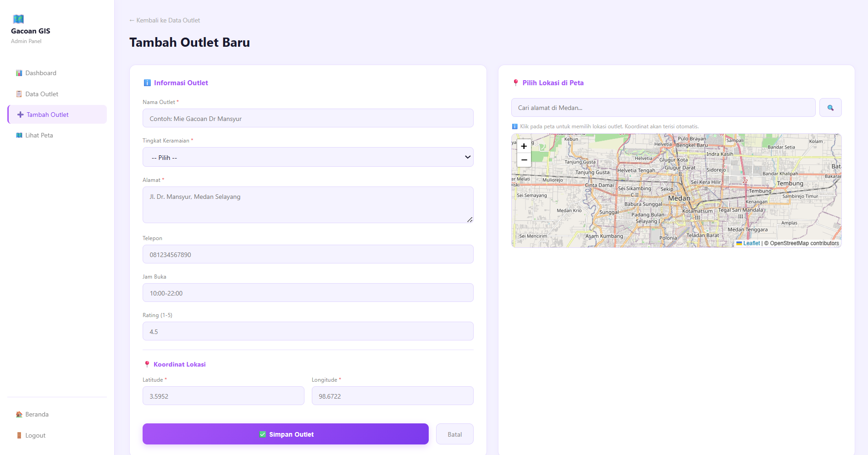Image resolution: width=868 pixels, height=455 pixels.
Task: Click the Tingkat Keramaian dropdown chevron
Action: click(468, 157)
